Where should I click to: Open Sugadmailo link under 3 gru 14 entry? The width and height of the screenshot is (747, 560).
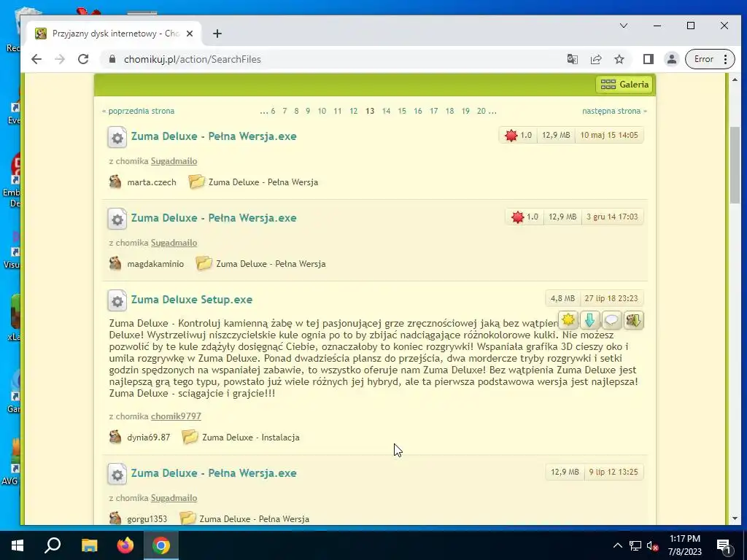click(174, 243)
